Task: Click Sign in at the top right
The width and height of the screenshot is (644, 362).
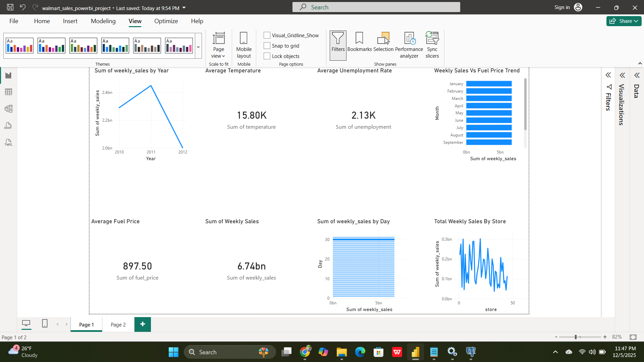Action: pos(562,7)
